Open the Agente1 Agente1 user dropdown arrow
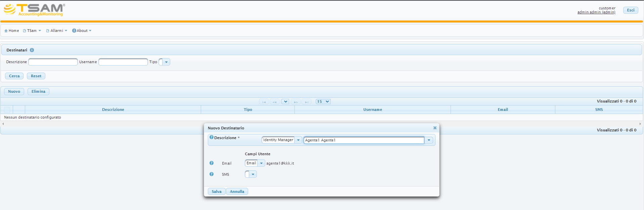644x210 pixels. (x=429, y=140)
